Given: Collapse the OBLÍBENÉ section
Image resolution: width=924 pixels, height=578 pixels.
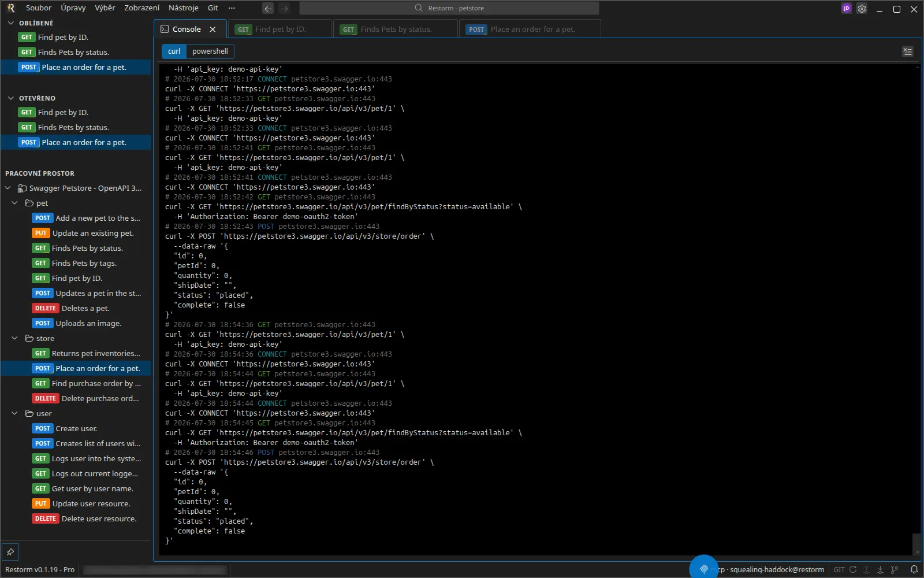Looking at the screenshot, I should coord(10,23).
